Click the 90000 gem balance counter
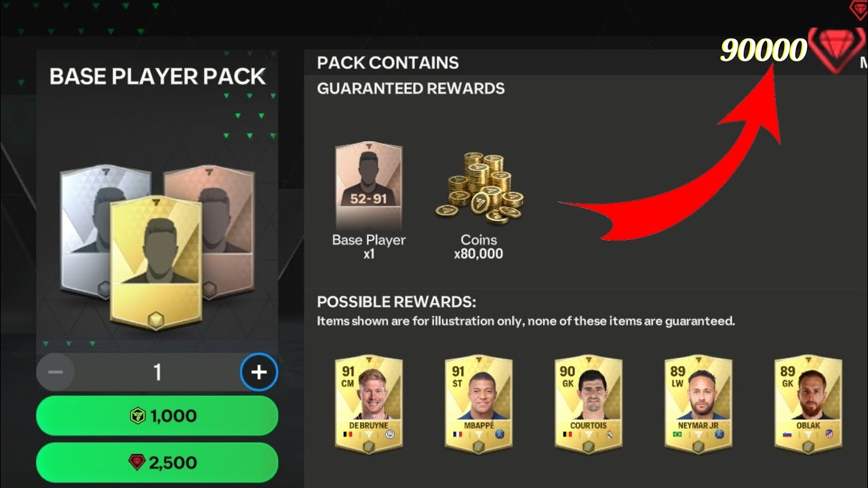Screen dimensions: 868x488 [763, 50]
